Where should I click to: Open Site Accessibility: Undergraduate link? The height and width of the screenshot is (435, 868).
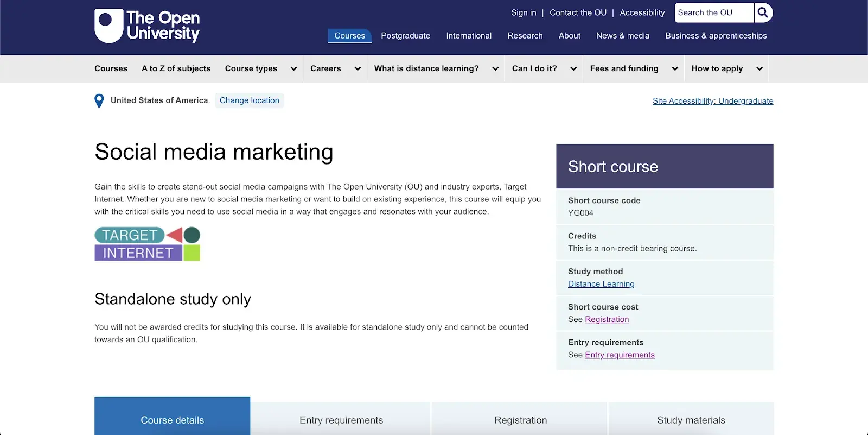(713, 101)
